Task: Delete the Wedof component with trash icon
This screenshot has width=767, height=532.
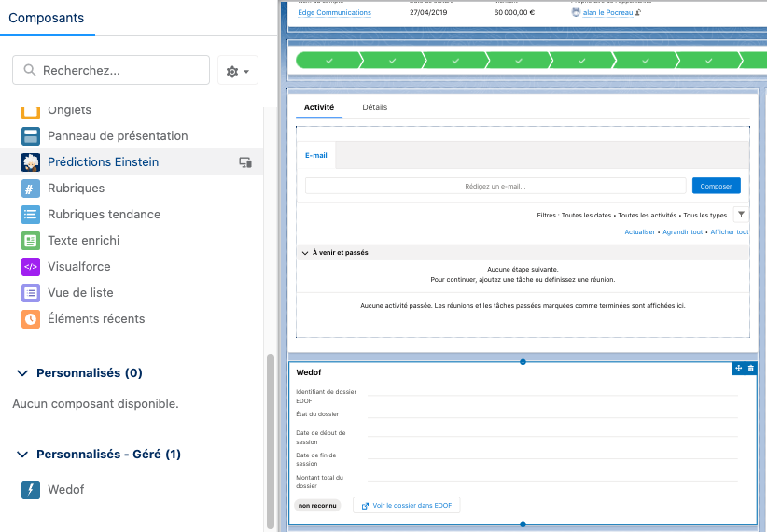Action: 750,369
